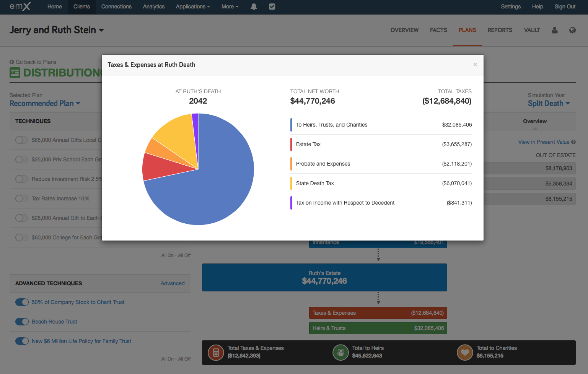Click the checkmark tasks icon in top bar
This screenshot has height=374, width=588.
click(272, 7)
